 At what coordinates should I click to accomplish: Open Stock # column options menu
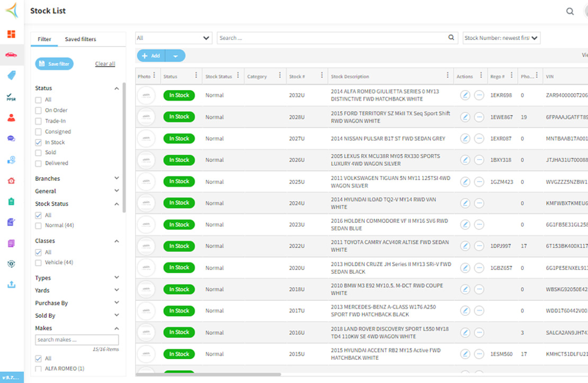(322, 75)
